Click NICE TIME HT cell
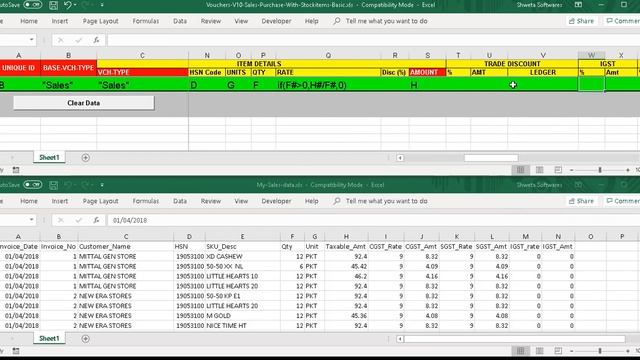The height and width of the screenshot is (360, 640). [242, 326]
